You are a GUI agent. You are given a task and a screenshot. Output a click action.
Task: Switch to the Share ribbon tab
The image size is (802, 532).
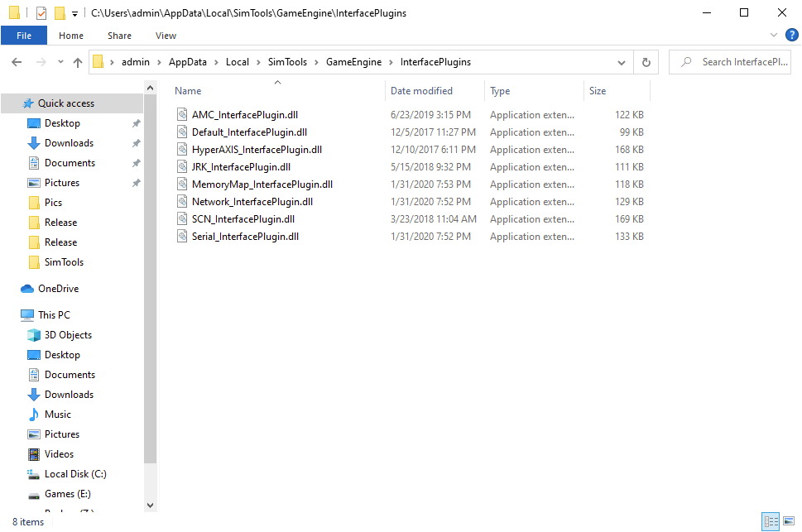(x=120, y=36)
